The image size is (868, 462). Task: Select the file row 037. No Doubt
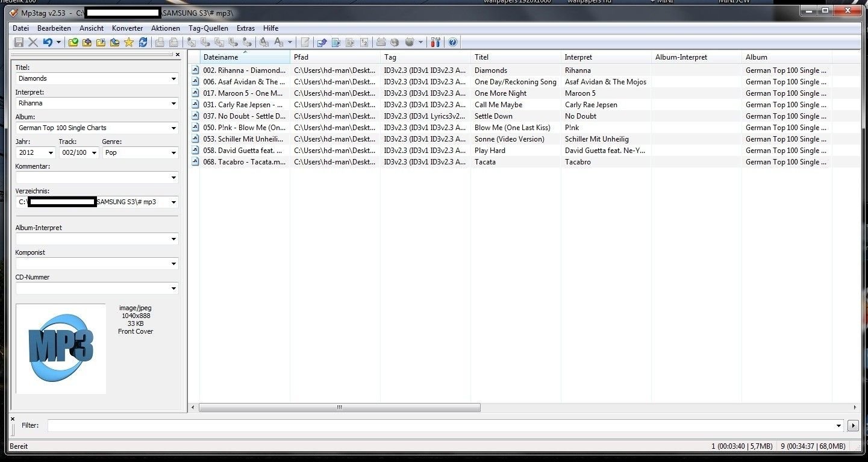524,116
